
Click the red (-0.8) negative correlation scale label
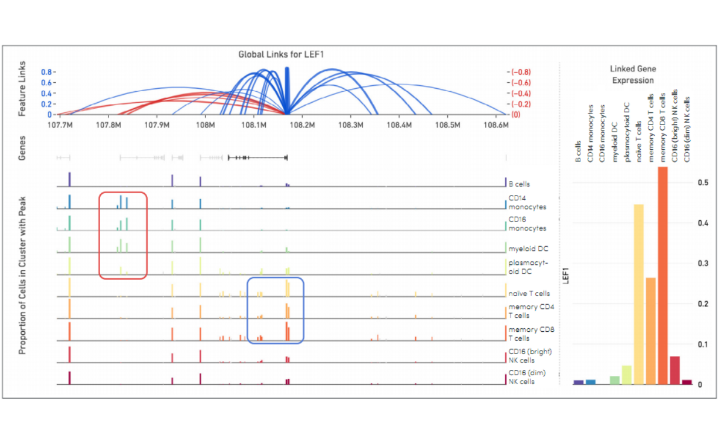tap(520, 72)
